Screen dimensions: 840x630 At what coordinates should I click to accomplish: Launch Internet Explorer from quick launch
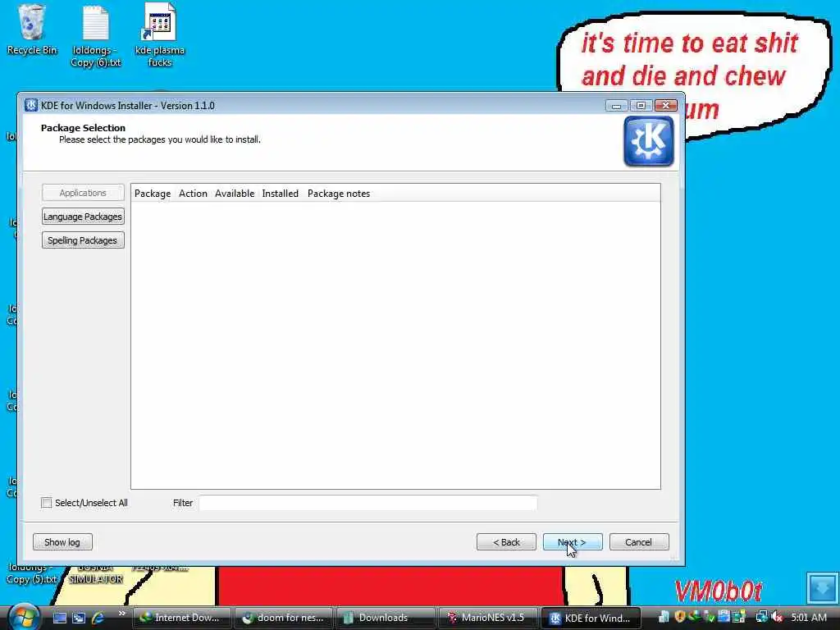point(98,618)
